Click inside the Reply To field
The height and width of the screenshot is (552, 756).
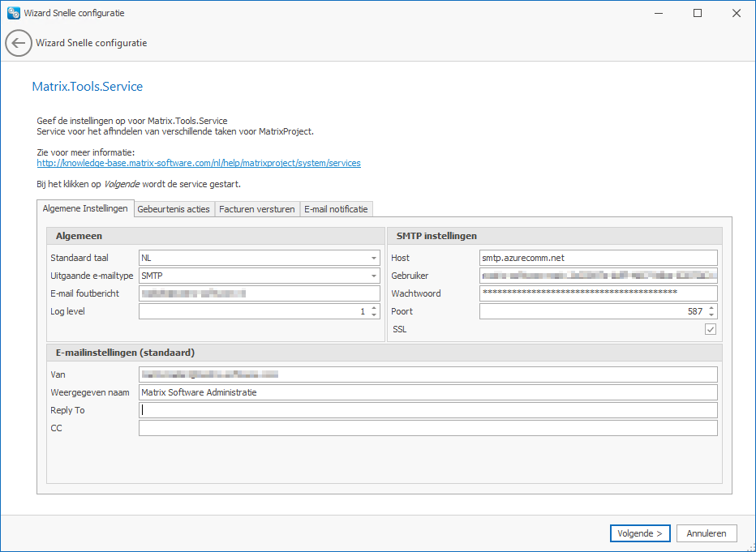tap(428, 410)
